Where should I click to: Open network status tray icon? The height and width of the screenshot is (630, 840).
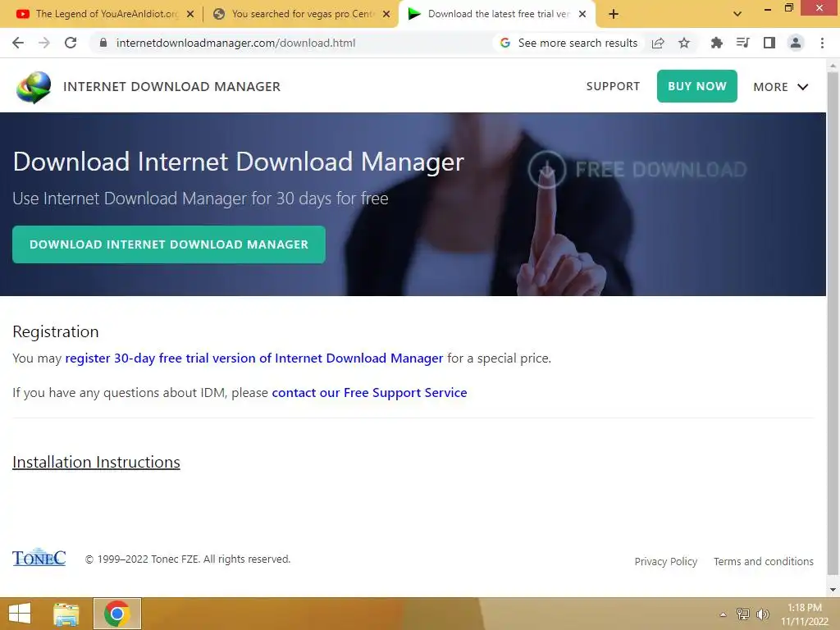tap(742, 614)
